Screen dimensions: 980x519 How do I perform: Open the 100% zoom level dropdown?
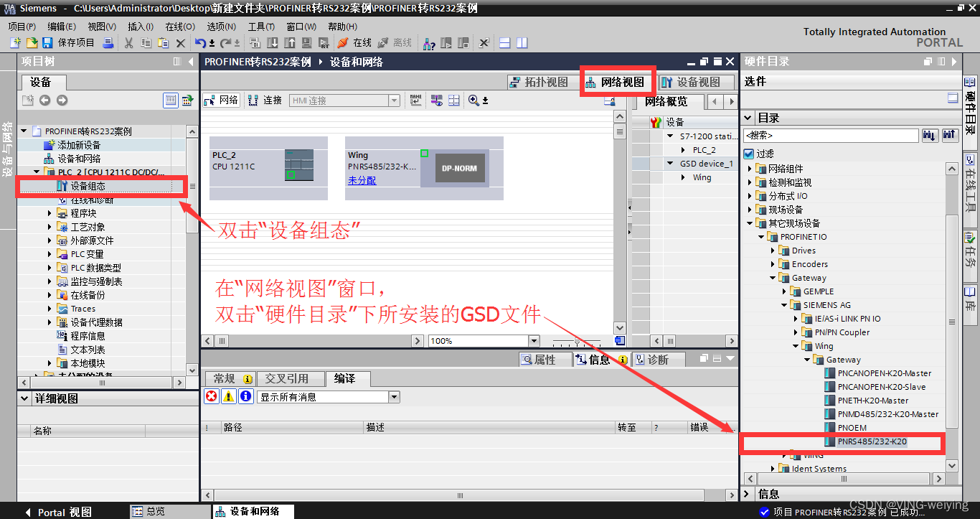point(534,341)
